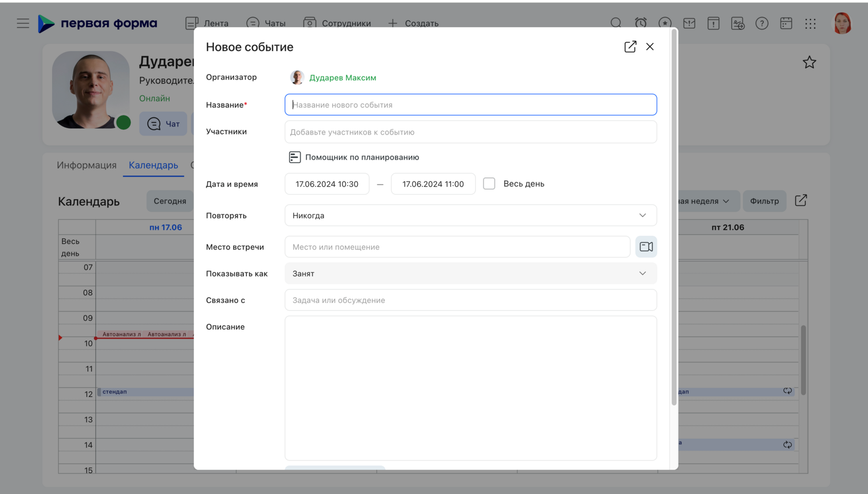Open the current user avatar menu
The width and height of the screenshot is (868, 494).
click(843, 23)
